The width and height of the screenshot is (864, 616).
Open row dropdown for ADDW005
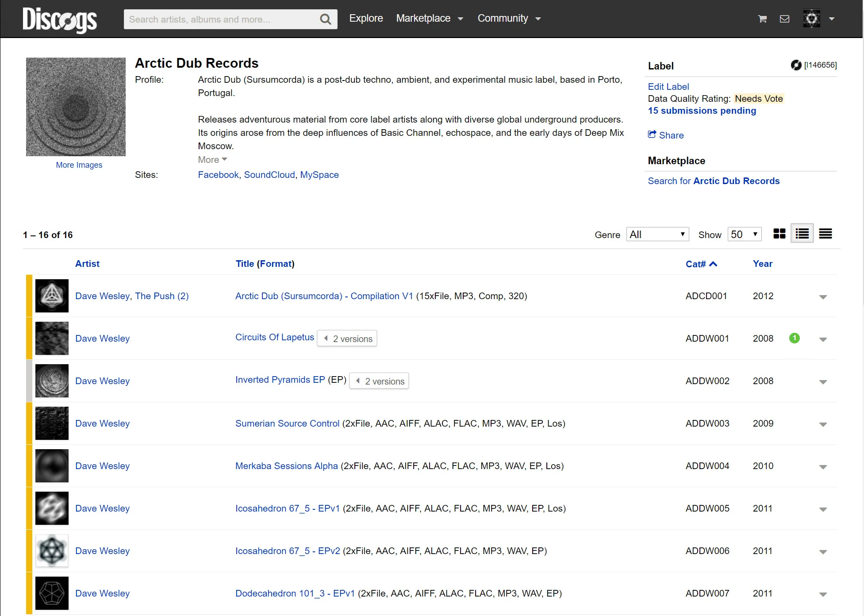coord(823,509)
